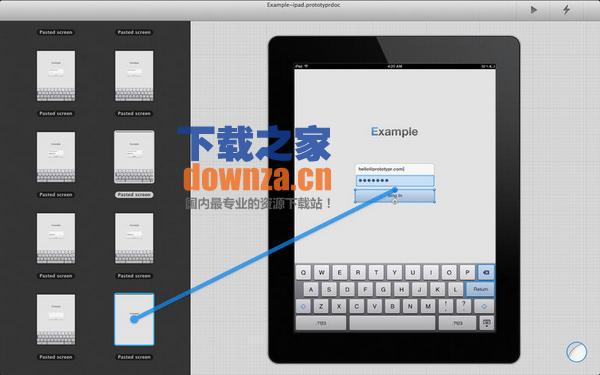The image size is (600, 375).
Task: Select the highlighted white 'Pasted screen' label
Action: pos(134,195)
